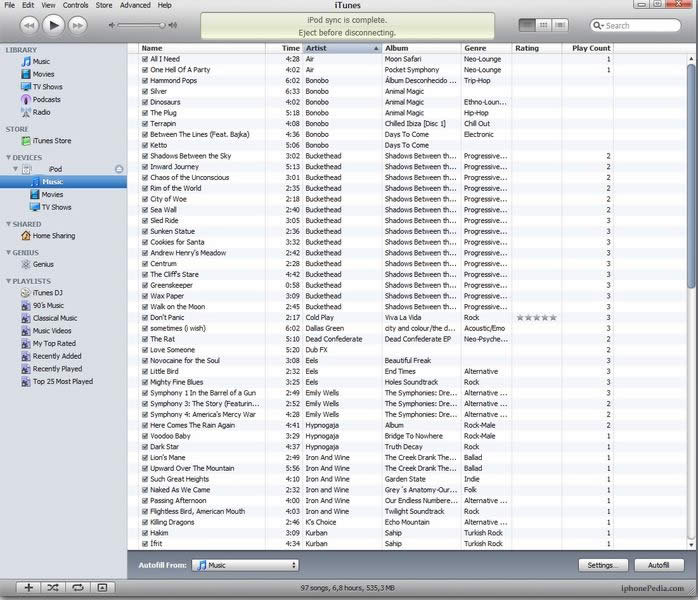Screen dimensions: 698x600
Task: Uncheck the song "All I Need"
Action: pyautogui.click(x=145, y=60)
